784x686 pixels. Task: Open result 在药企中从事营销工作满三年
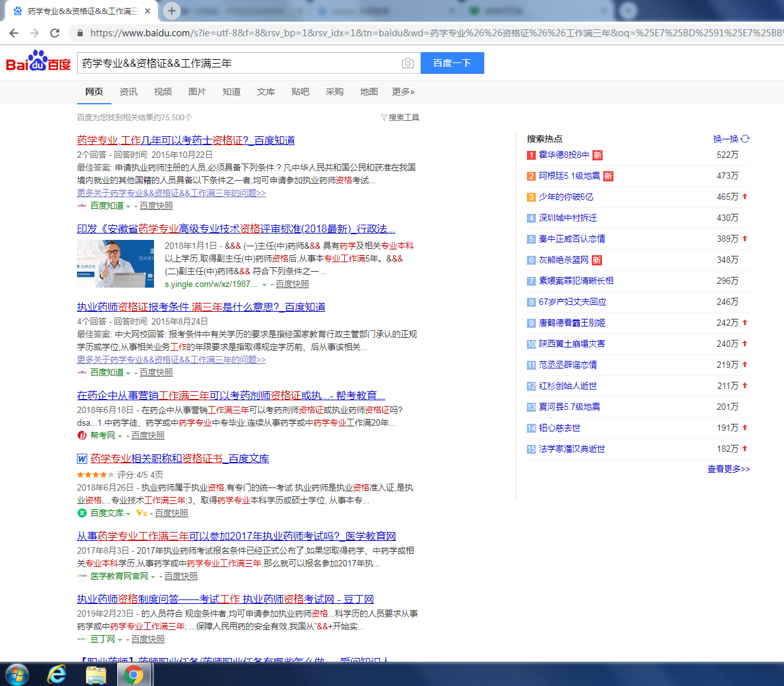(x=231, y=395)
